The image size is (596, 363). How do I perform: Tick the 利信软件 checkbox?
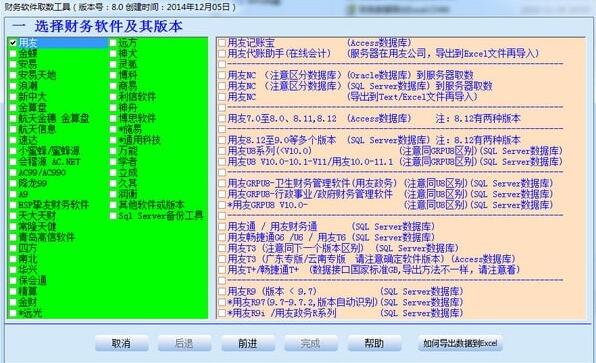[113, 97]
